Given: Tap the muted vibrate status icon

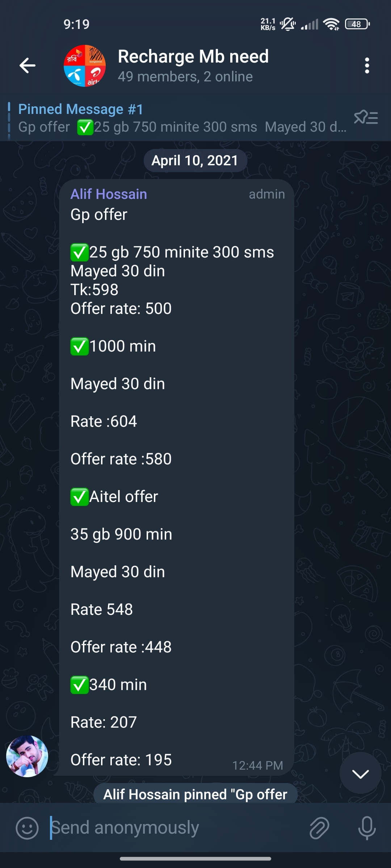Looking at the screenshot, I should click(288, 24).
